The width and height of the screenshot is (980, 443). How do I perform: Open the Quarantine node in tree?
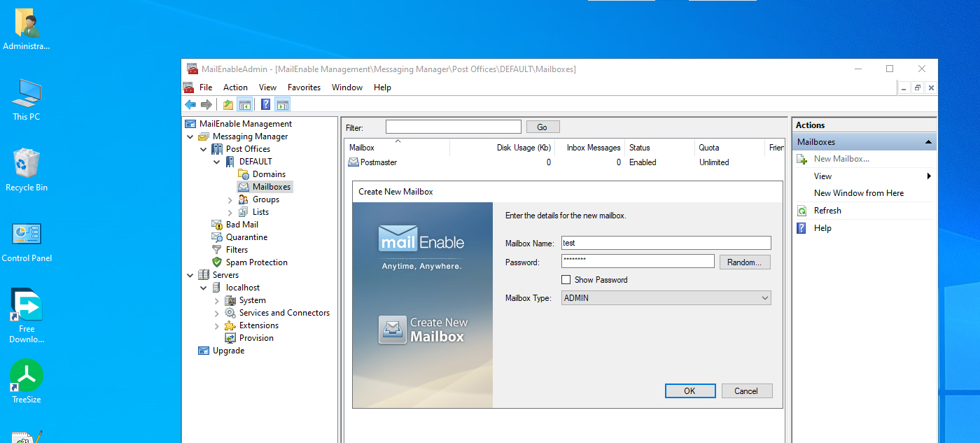246,237
